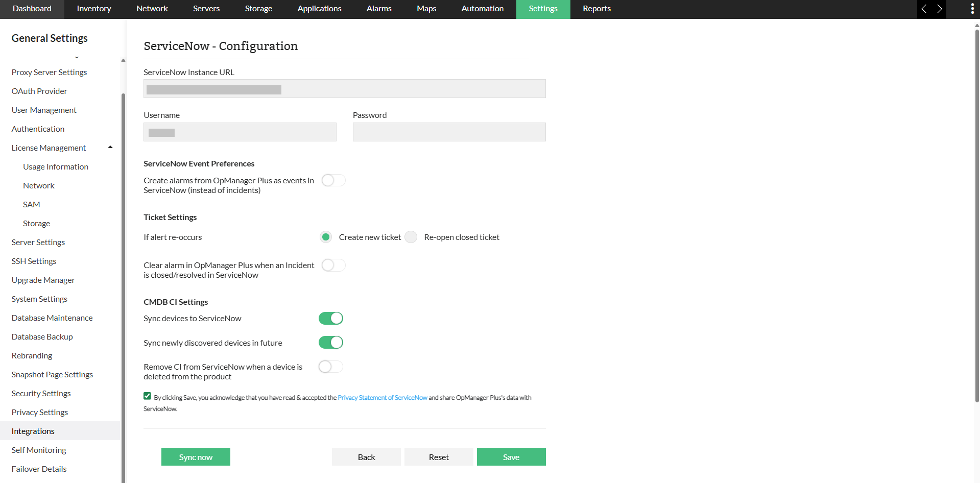
Task: Go to Server Settings
Action: click(38, 242)
